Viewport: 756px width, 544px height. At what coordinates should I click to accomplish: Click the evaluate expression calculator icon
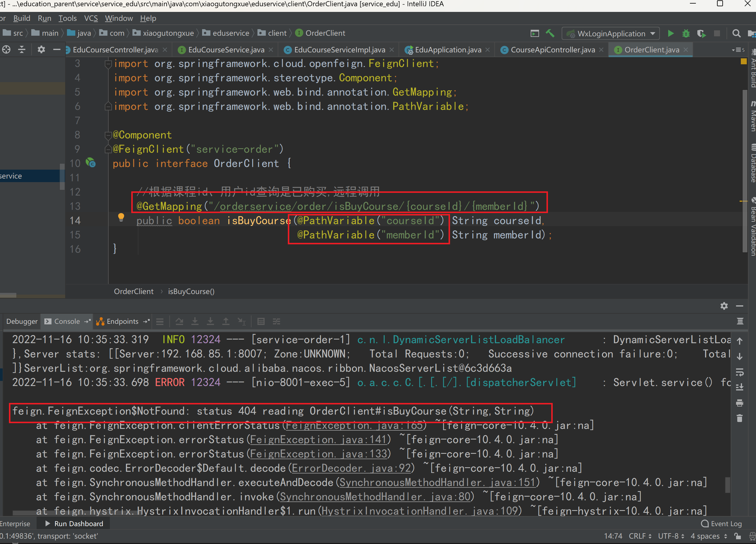[261, 322]
